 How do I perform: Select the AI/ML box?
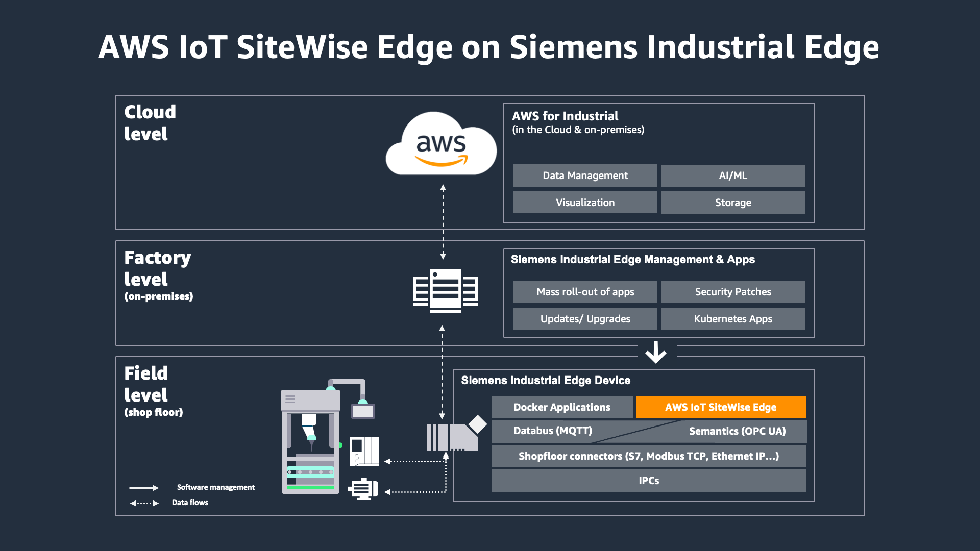click(733, 176)
